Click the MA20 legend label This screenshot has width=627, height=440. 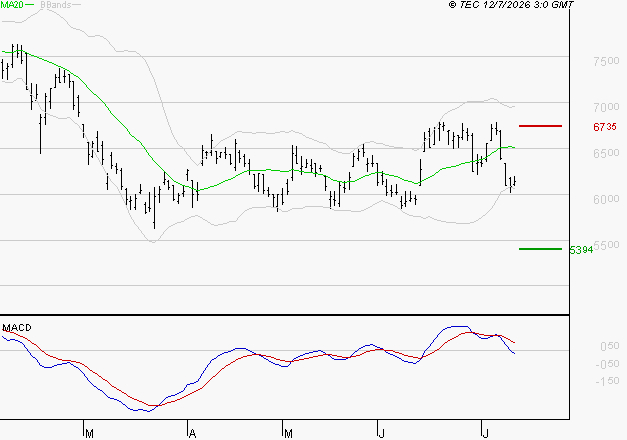[x=12, y=5]
